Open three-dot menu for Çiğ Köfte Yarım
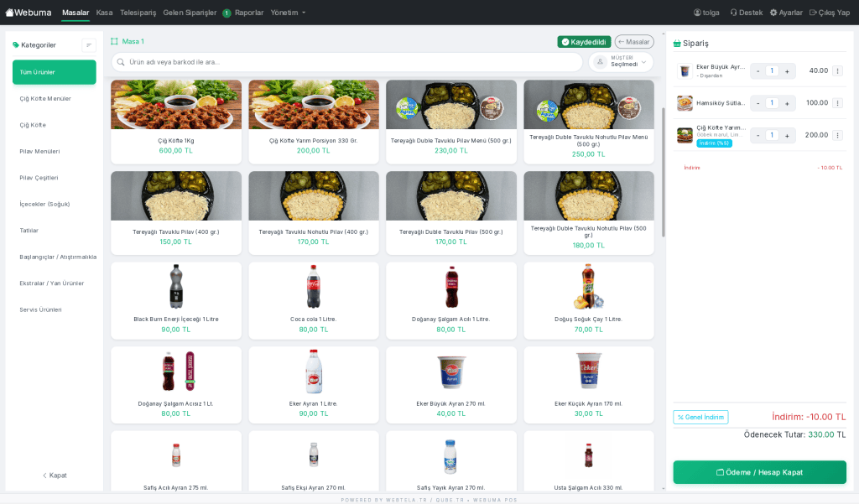 tap(837, 135)
